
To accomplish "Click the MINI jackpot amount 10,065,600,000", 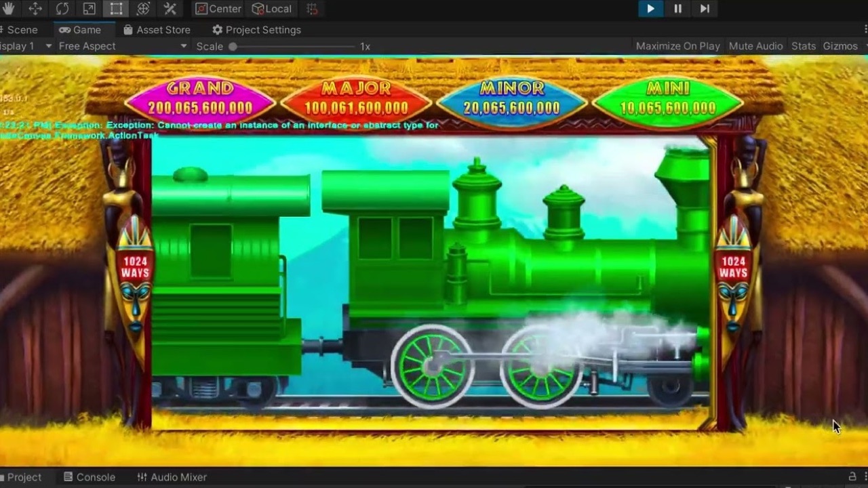I will point(668,108).
